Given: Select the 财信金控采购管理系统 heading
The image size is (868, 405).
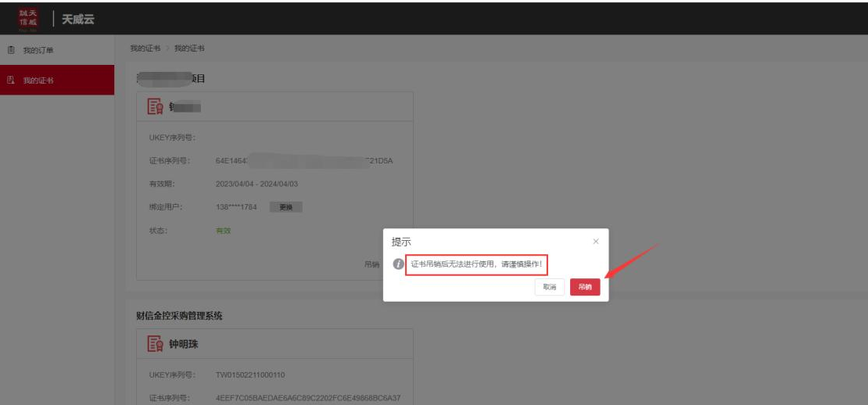Looking at the screenshot, I should [x=179, y=316].
